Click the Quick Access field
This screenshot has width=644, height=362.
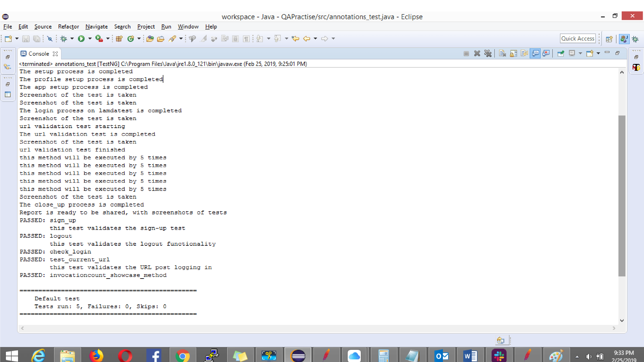tap(578, 38)
